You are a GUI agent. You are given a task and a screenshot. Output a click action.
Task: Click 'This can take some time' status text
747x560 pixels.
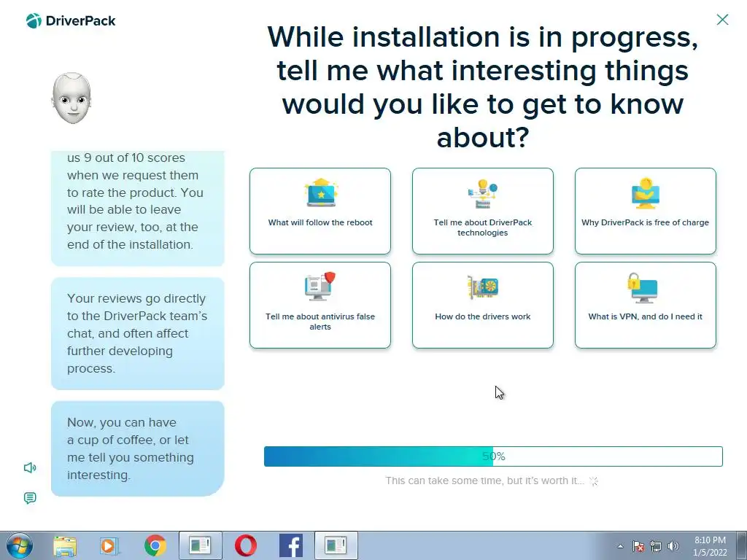click(484, 481)
